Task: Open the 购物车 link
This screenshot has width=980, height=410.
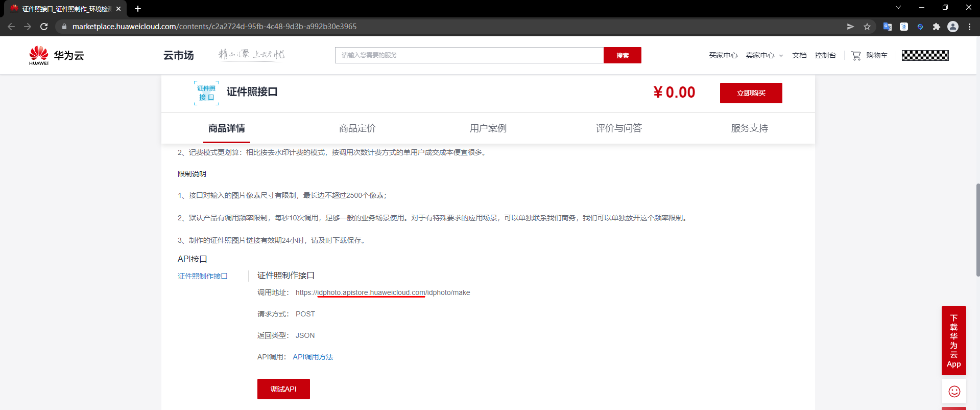Action: pyautogui.click(x=877, y=55)
